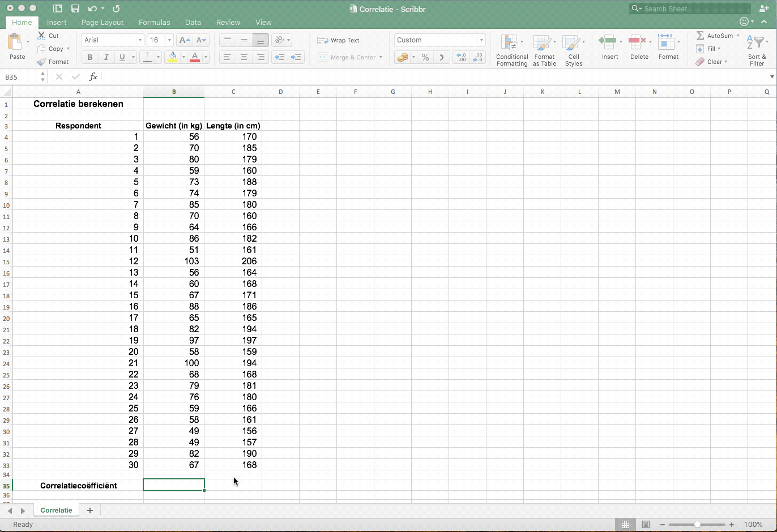Open Conditional Formatting
The width and height of the screenshot is (777, 532).
point(512,50)
